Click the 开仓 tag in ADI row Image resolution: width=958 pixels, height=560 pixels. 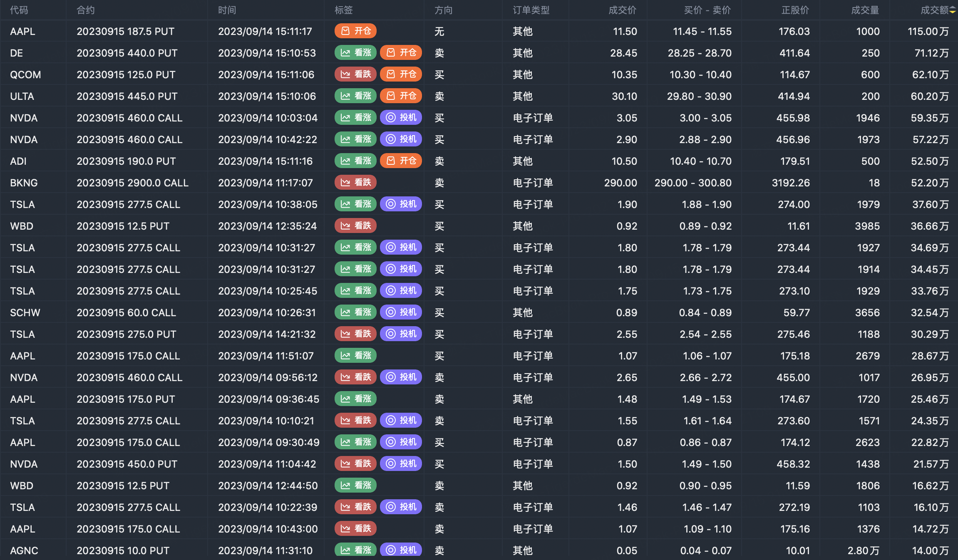click(401, 161)
